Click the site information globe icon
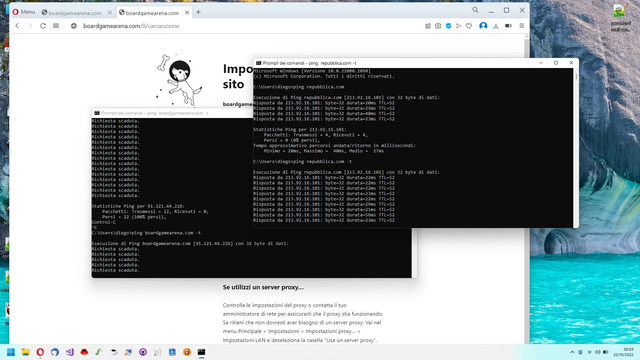Image resolution: width=640 pixels, height=360 pixels. click(74, 26)
